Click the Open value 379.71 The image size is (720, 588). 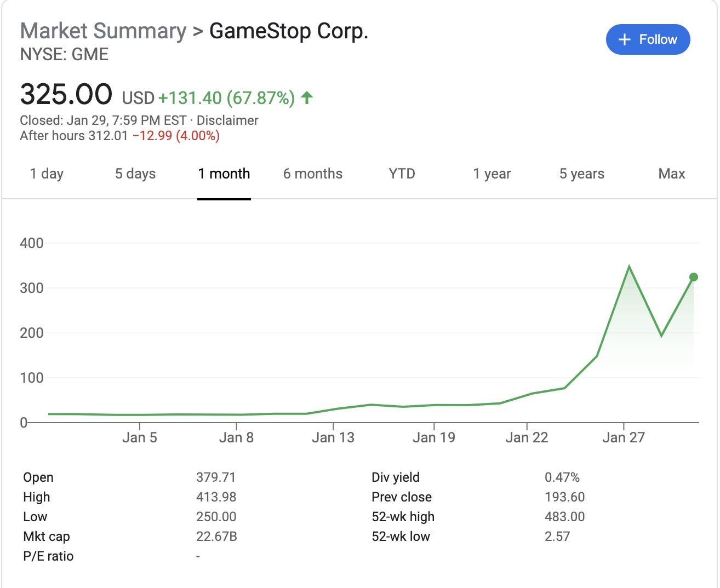tap(216, 477)
